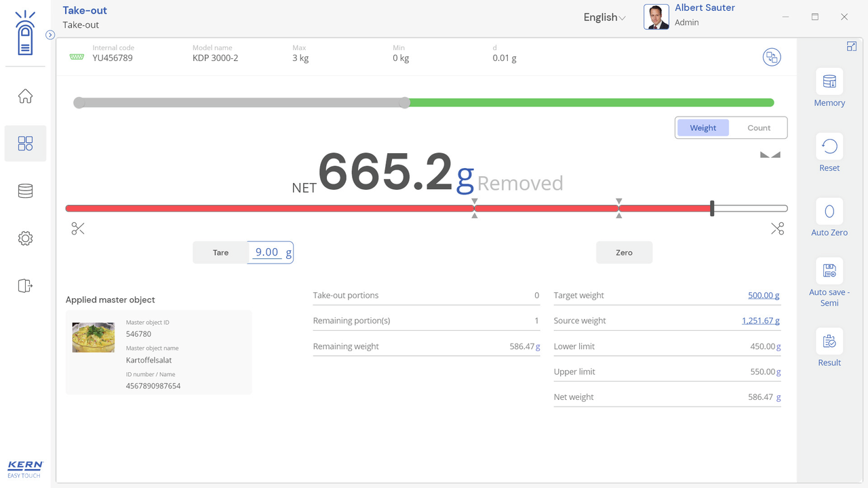This screenshot has height=488, width=868.
Task: Click the Reset icon
Action: [x=829, y=147]
